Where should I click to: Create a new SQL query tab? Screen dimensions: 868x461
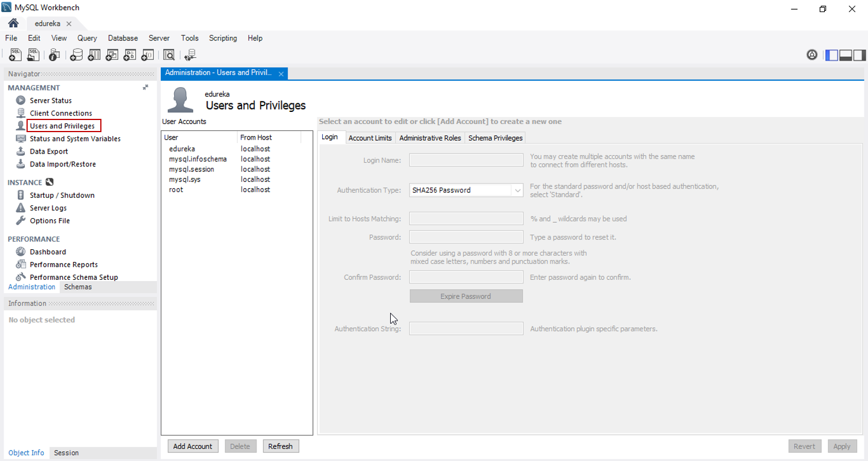tap(16, 55)
